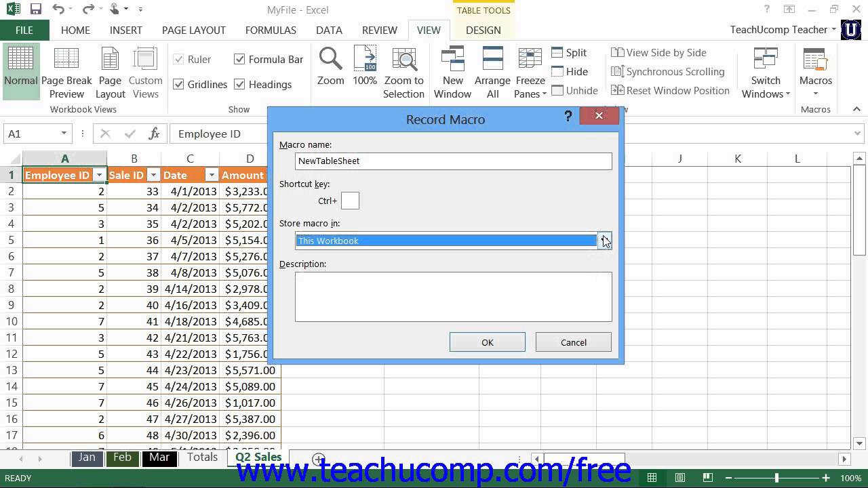Image resolution: width=868 pixels, height=488 pixels.
Task: Open the Date filter dropdown
Action: point(212,175)
